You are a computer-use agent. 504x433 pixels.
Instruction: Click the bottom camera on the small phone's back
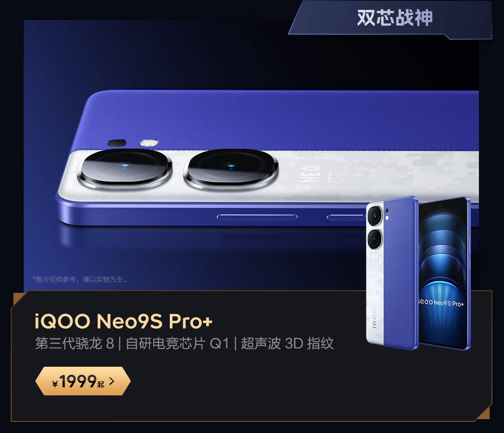[x=375, y=239]
